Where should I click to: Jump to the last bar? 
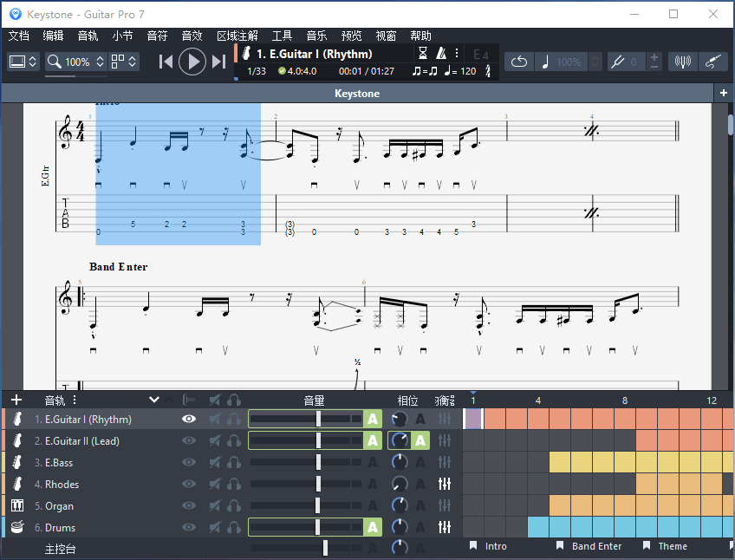[x=218, y=62]
